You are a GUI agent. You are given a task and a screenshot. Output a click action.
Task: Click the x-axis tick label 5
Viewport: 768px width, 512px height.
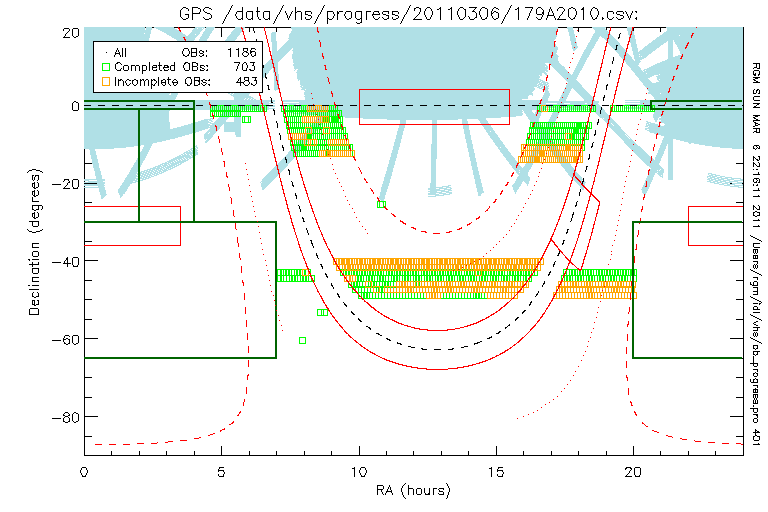click(x=221, y=471)
